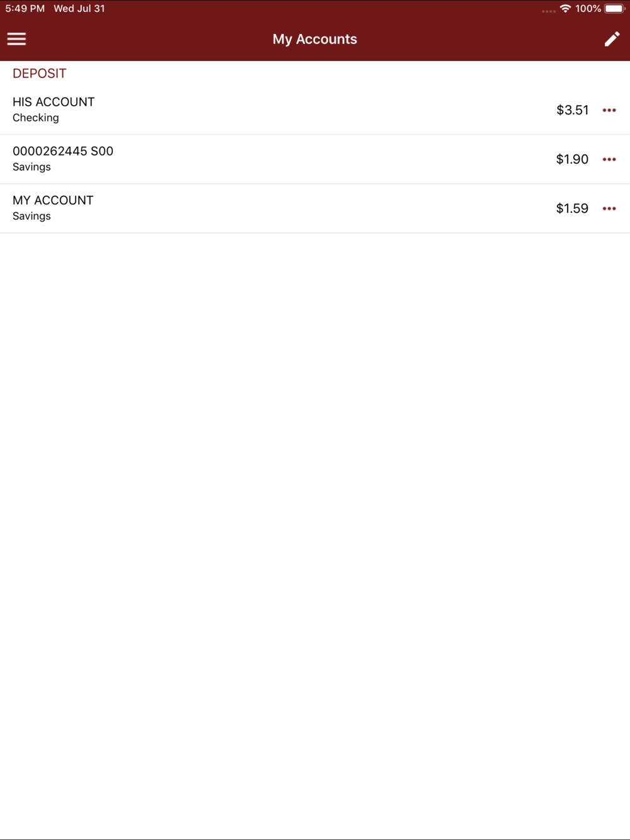Click the Checking label under HIS ACCOUNT
The image size is (630, 840).
(x=36, y=118)
